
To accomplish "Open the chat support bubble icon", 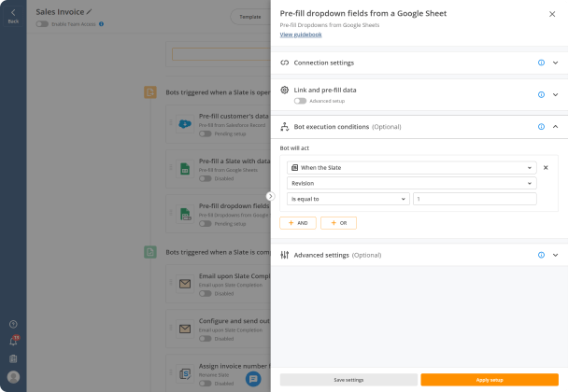I will click(x=253, y=379).
